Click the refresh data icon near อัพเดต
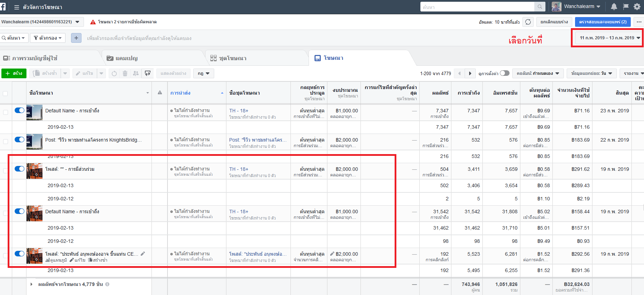644x295 pixels. pyautogui.click(x=528, y=22)
